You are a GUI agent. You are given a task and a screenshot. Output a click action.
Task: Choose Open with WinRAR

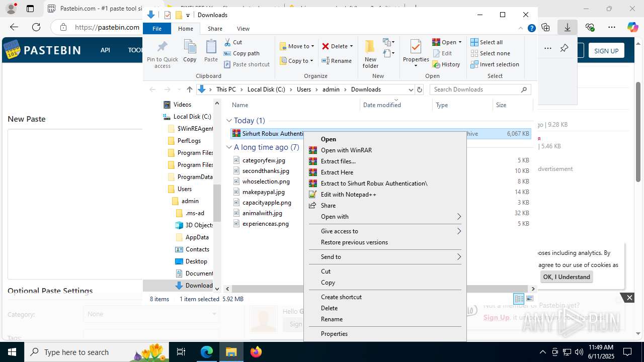385,150
